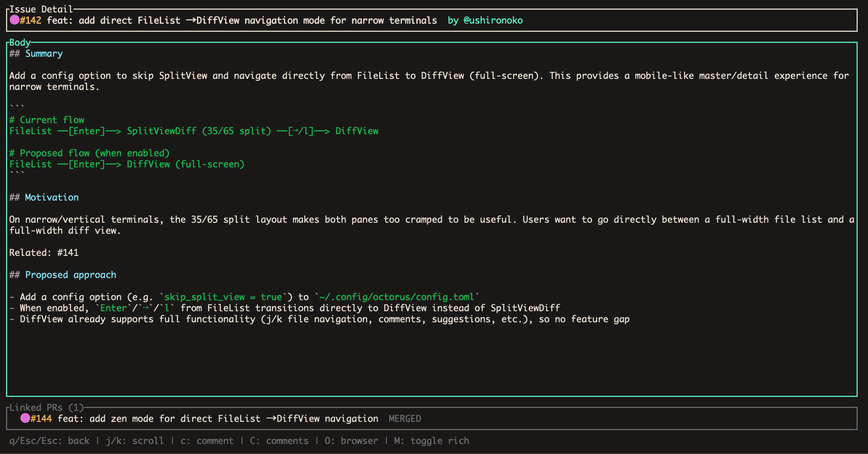Click the issue title 'feat: add direct FileList'

coord(242,20)
